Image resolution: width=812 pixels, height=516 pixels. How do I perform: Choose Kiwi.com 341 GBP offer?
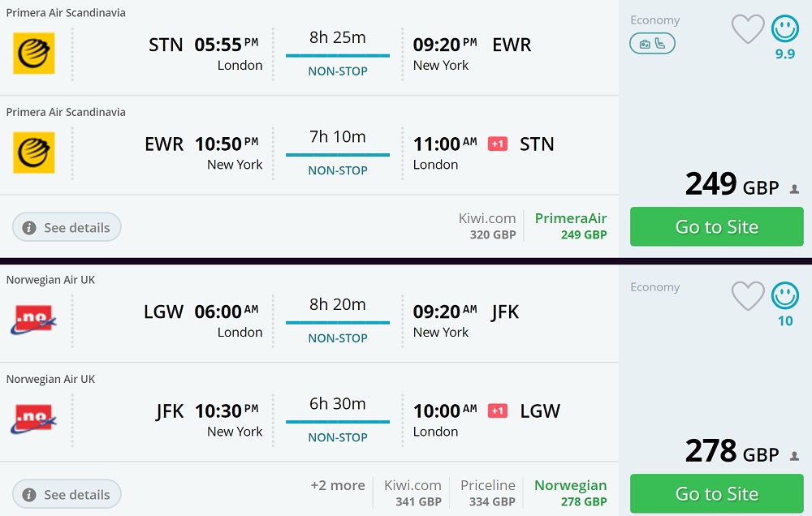tap(412, 493)
